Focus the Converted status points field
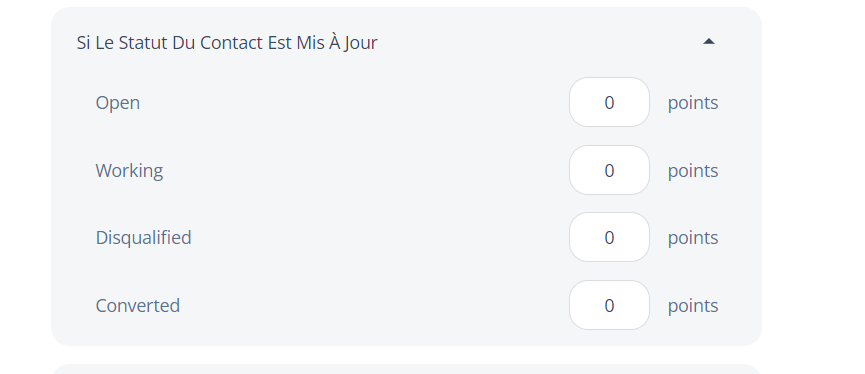865x374 pixels. coord(609,305)
